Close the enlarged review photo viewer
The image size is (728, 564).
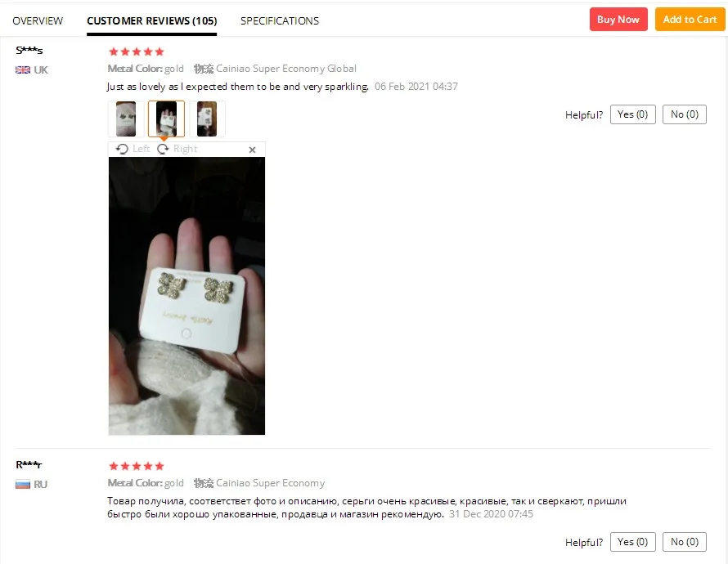[x=252, y=150]
